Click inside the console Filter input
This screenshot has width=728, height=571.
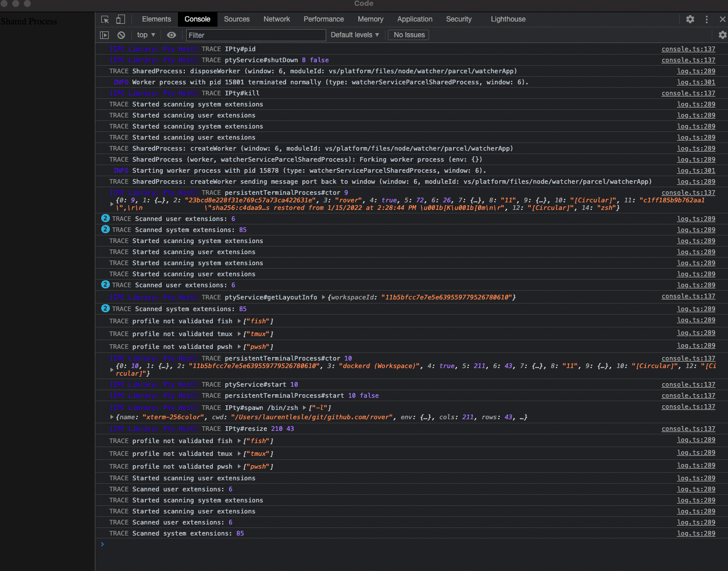pos(256,35)
